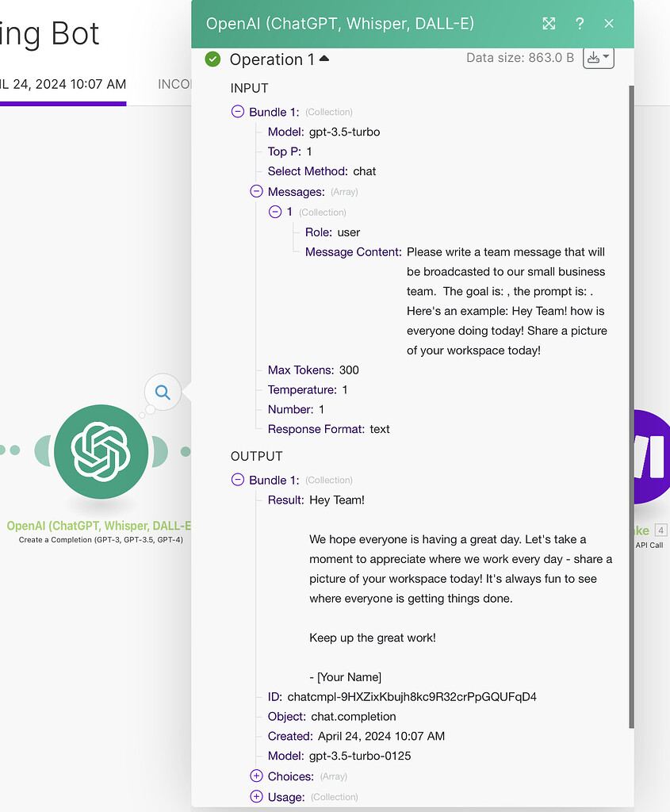Click the expand-to-fullscreen icon in the green header
This screenshot has height=812, width=670.
click(x=549, y=24)
